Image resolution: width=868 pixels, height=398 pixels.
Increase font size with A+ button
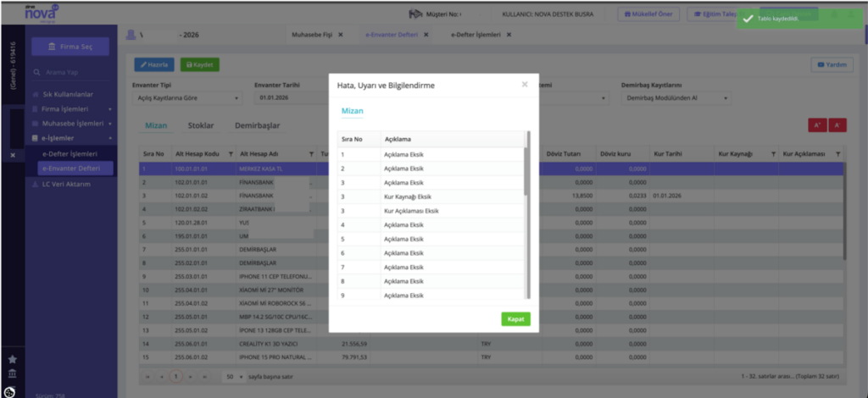[818, 125]
